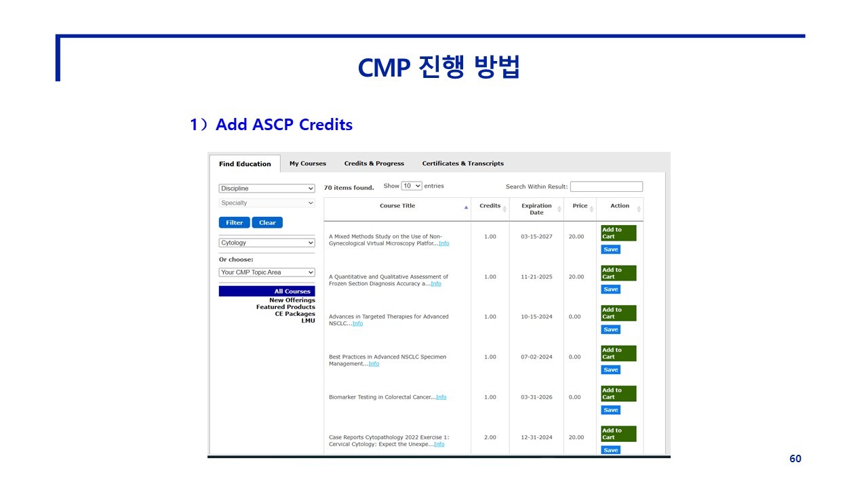
Task: Select LMU in sidebar
Action: pyautogui.click(x=309, y=321)
